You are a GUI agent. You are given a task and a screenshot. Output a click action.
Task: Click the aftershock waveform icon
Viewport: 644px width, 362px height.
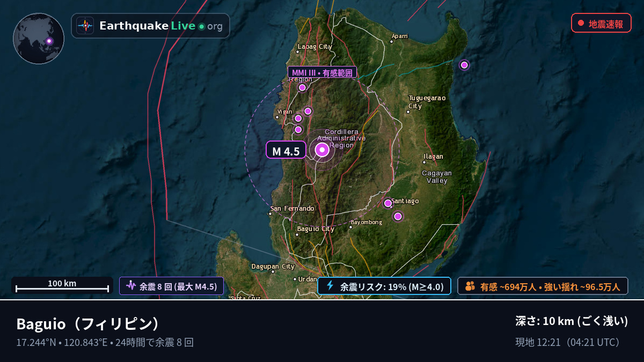coord(131,286)
